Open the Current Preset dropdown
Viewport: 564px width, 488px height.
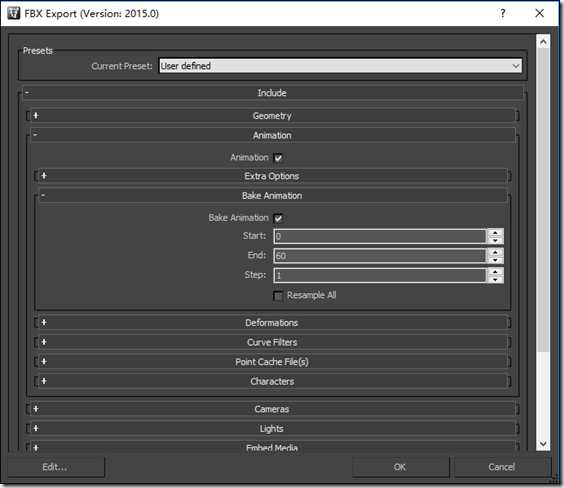click(340, 66)
